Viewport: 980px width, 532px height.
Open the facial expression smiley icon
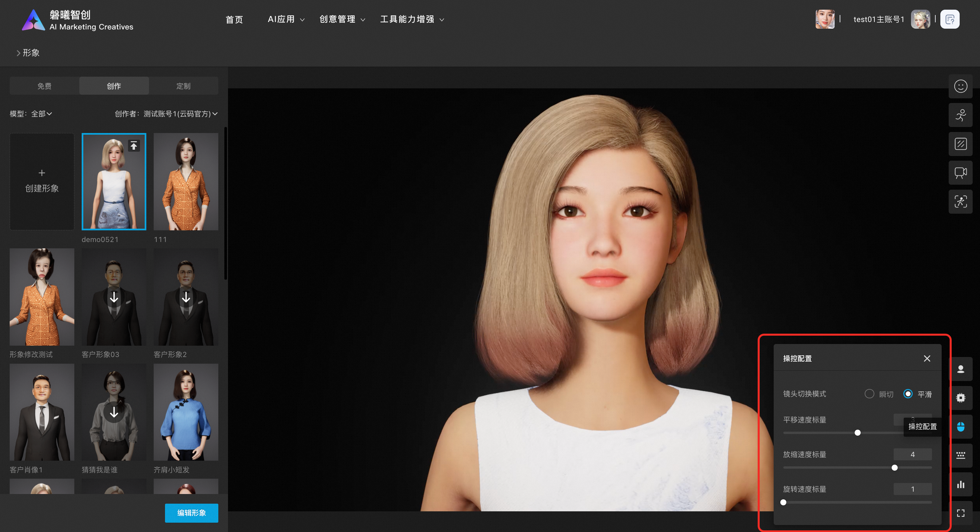960,86
